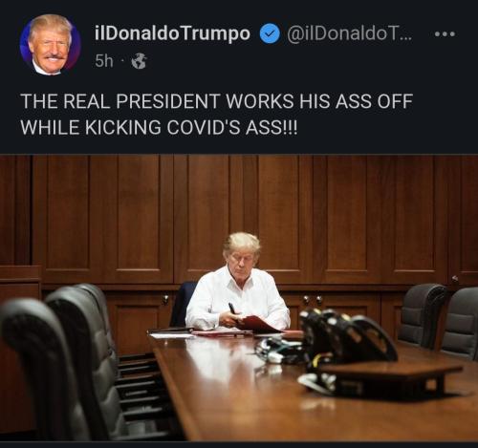Viewport: 478px width, 448px height.
Task: Open the 5h timestamp permalink
Action: pyautogui.click(x=104, y=61)
